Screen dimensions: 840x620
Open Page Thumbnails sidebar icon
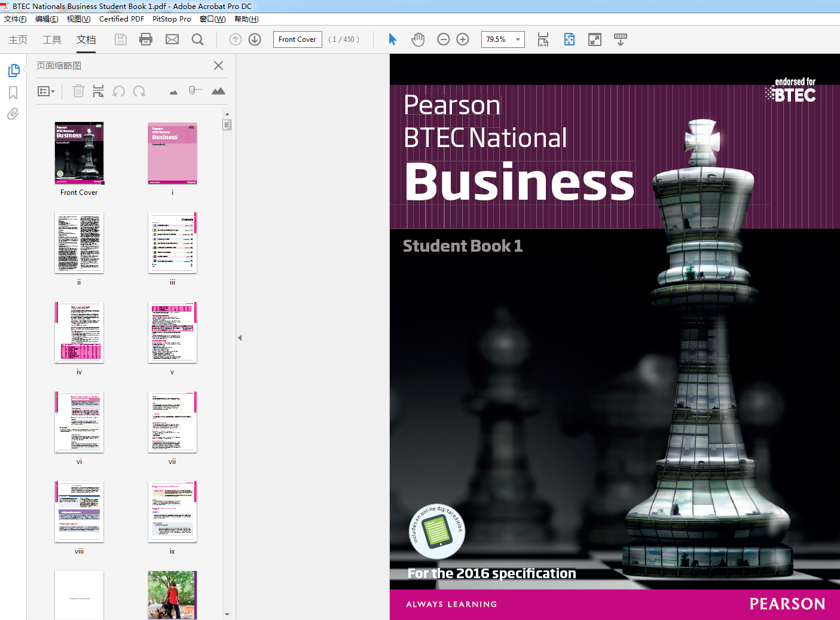14,71
